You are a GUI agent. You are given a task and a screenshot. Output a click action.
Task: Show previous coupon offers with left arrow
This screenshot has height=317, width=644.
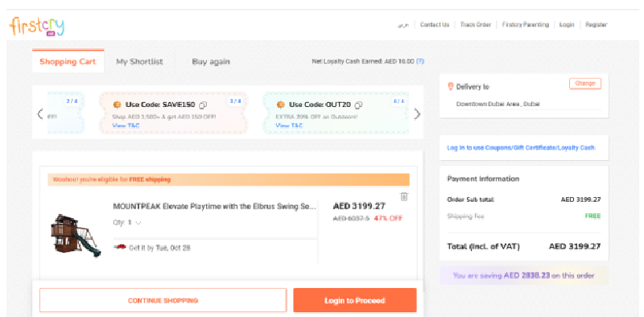tap(39, 113)
